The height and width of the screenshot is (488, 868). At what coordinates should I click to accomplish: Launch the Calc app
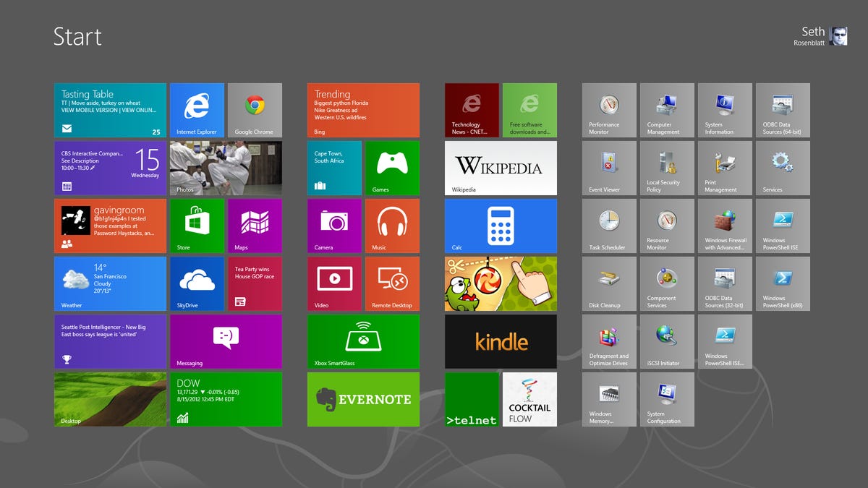pyautogui.click(x=500, y=226)
